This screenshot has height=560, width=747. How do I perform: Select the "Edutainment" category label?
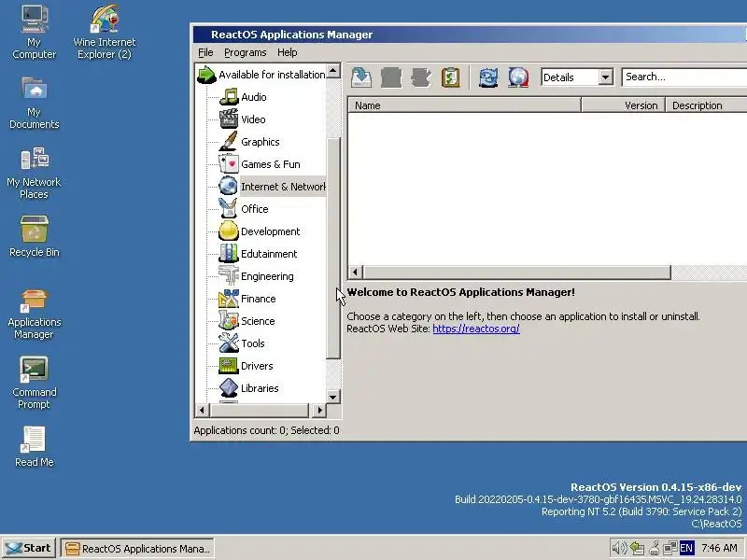[x=269, y=254]
